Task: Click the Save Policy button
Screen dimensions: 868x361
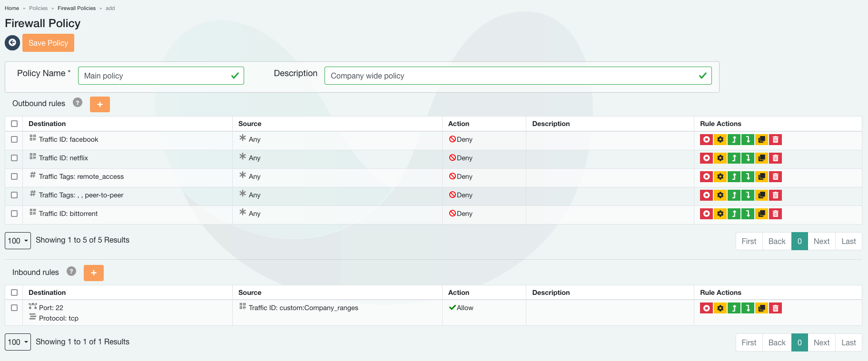Action: click(48, 43)
